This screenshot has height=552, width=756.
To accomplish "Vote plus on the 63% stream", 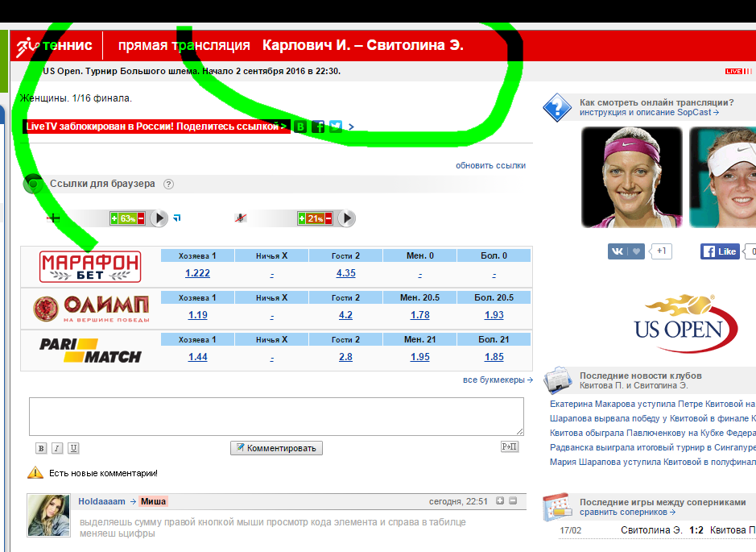I will tap(114, 218).
